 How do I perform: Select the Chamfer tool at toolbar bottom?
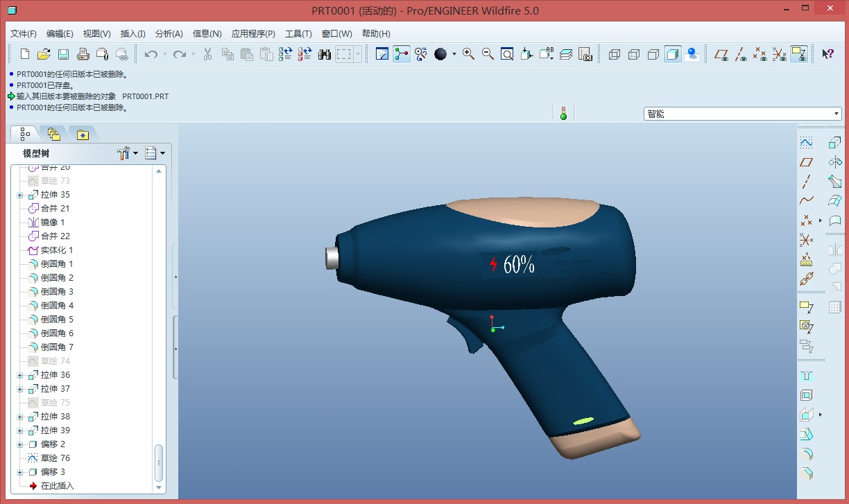coord(806,474)
